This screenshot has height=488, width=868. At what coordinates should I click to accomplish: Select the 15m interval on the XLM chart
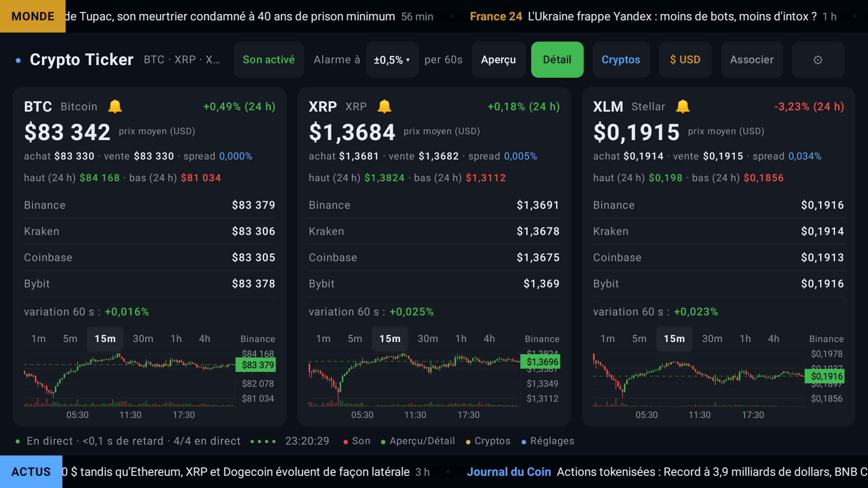point(674,339)
